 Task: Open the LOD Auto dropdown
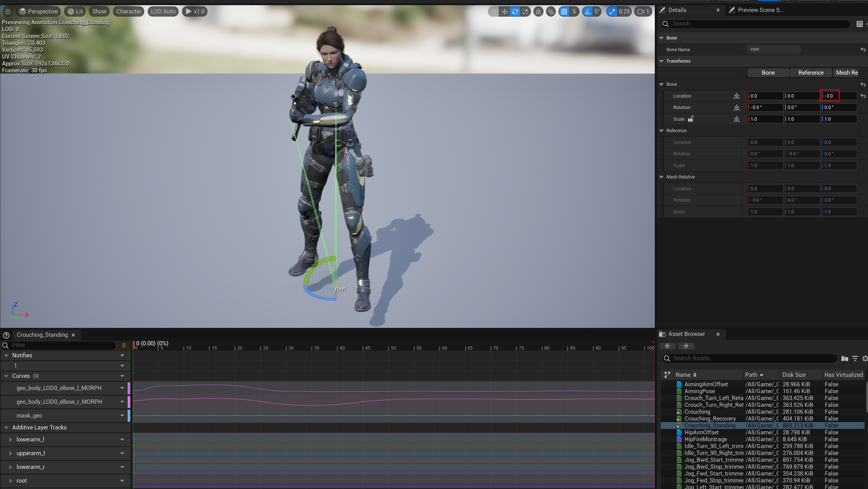coord(163,11)
